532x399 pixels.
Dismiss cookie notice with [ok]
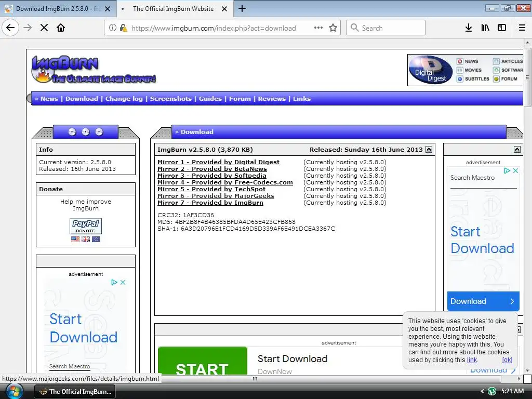click(507, 360)
